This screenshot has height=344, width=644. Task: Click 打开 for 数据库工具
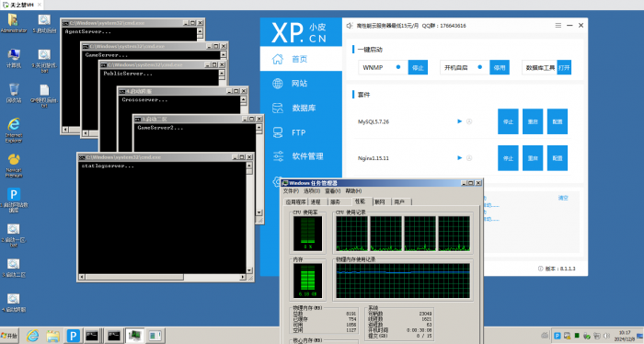point(564,67)
